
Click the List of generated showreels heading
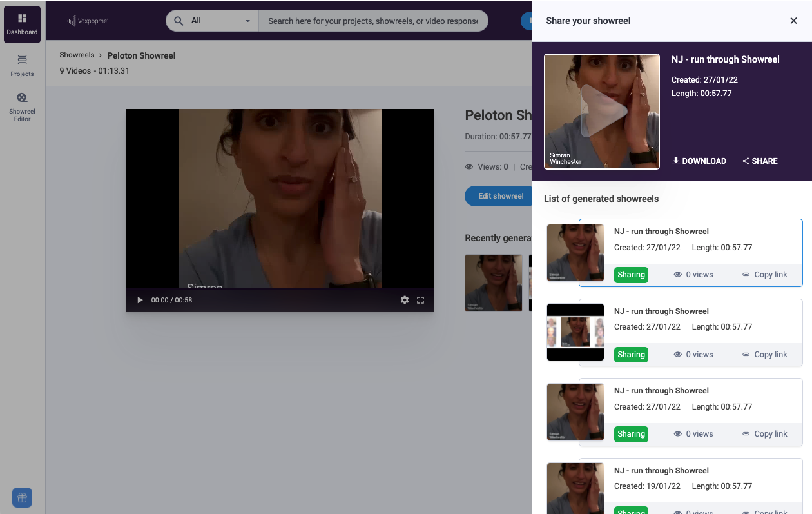click(601, 199)
